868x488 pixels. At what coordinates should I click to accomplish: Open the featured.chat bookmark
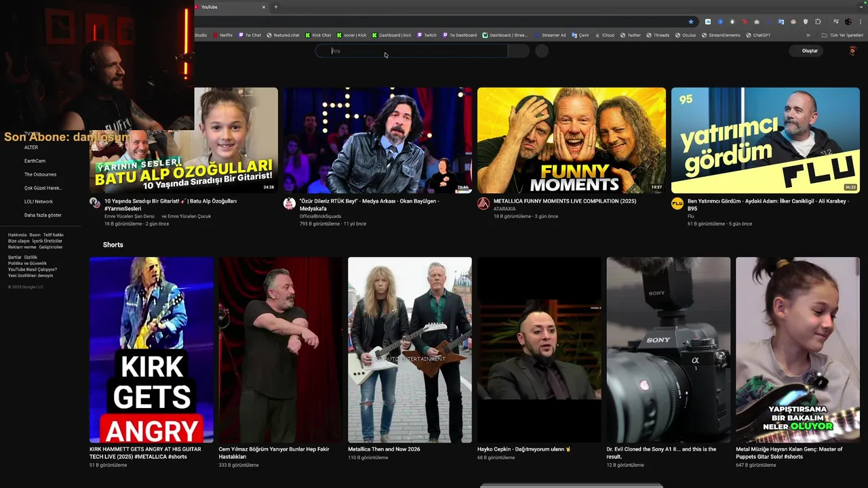pyautogui.click(x=283, y=35)
